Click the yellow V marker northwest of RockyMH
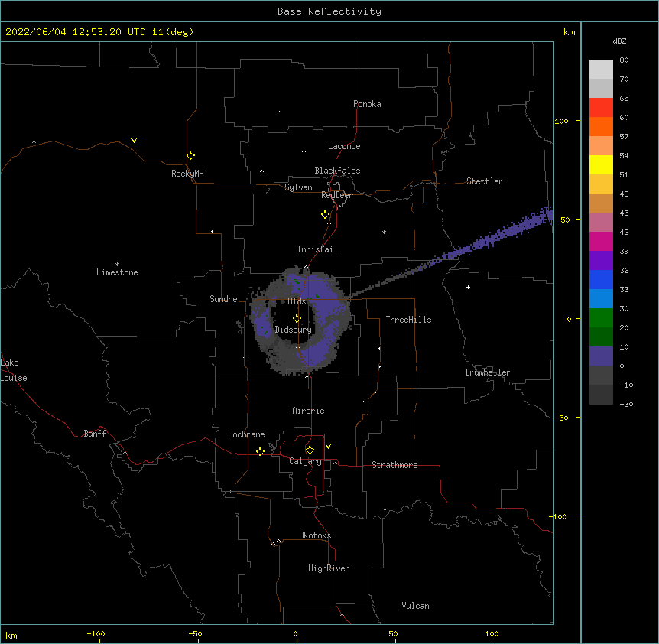The image size is (659, 644). tap(134, 141)
